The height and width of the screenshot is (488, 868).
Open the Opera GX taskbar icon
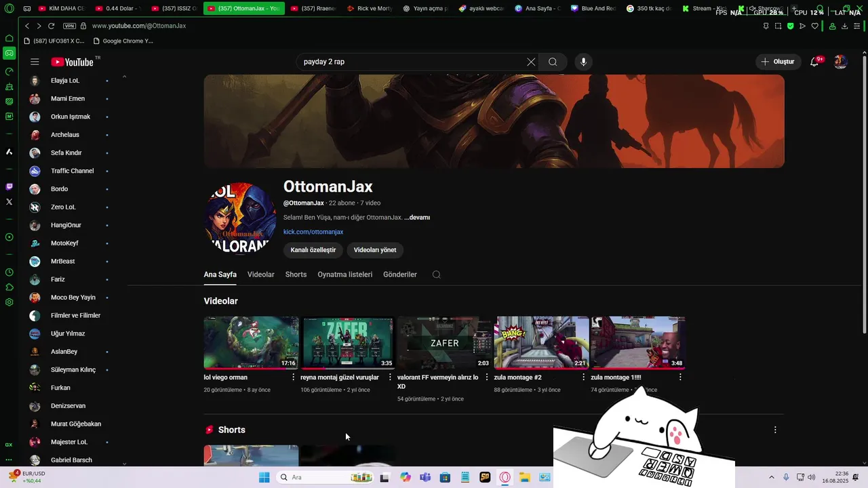pos(505,477)
